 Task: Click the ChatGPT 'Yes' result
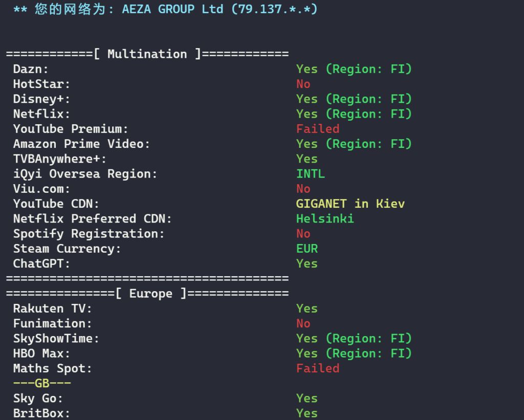(307, 263)
